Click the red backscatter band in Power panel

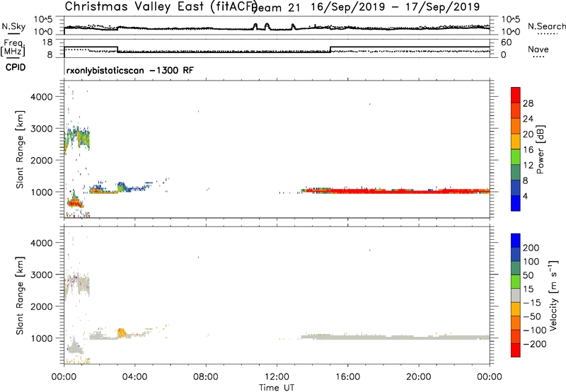395,191
